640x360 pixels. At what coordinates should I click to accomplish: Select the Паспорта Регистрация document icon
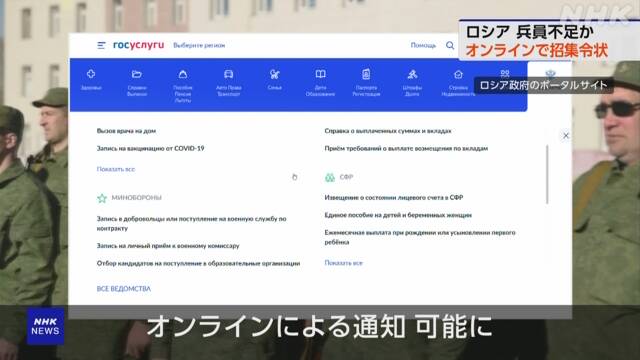click(x=366, y=74)
